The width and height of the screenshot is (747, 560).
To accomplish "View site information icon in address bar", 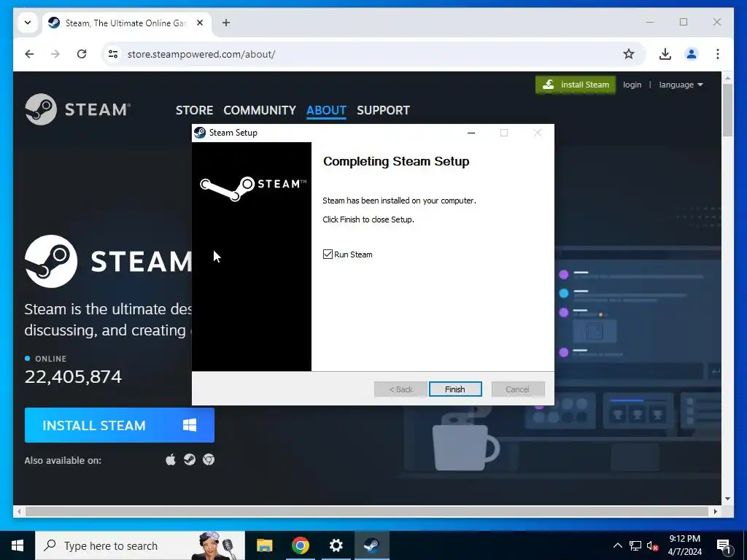I will click(113, 54).
